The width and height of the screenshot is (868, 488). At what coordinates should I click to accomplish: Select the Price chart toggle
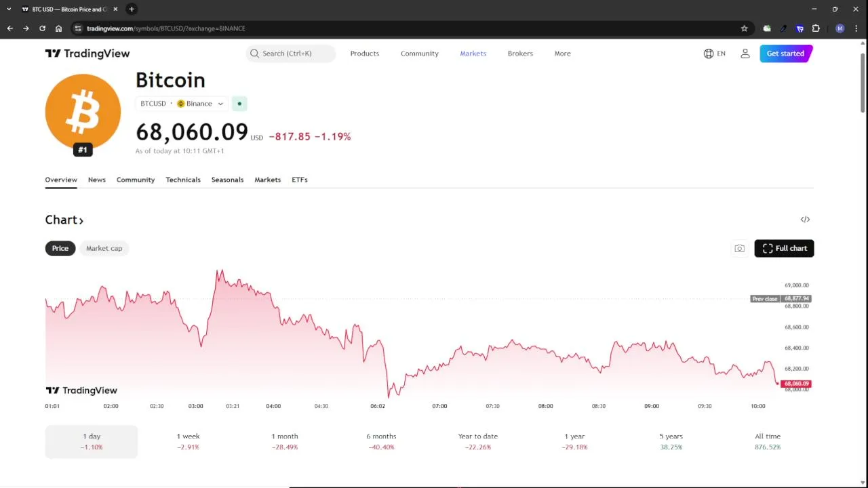point(60,248)
